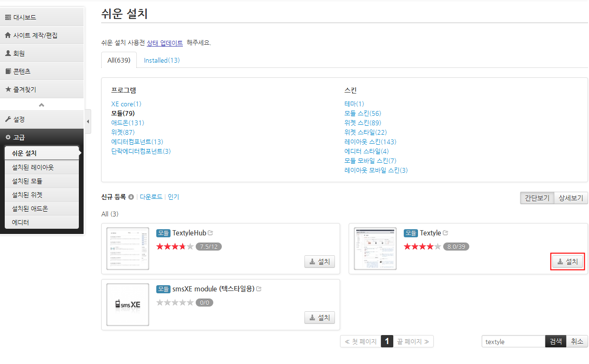Collapse the 고급 sidebar section
This screenshot has height=364, width=589.
click(42, 137)
